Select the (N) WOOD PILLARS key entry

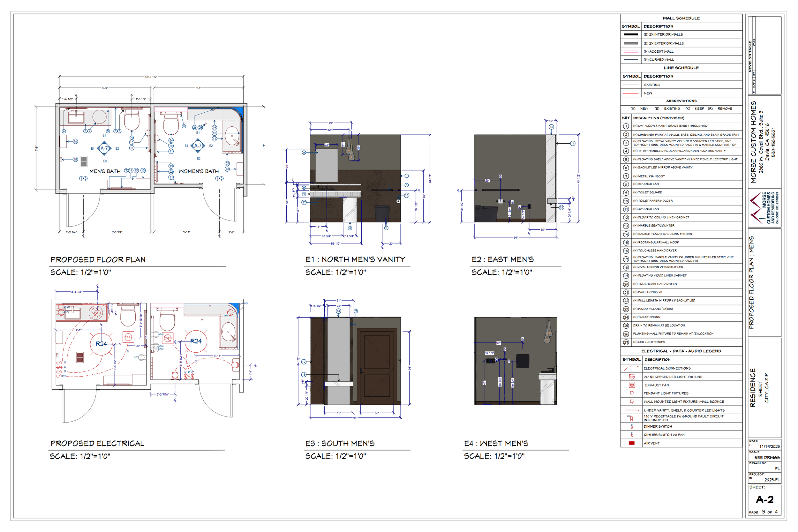coord(653,309)
